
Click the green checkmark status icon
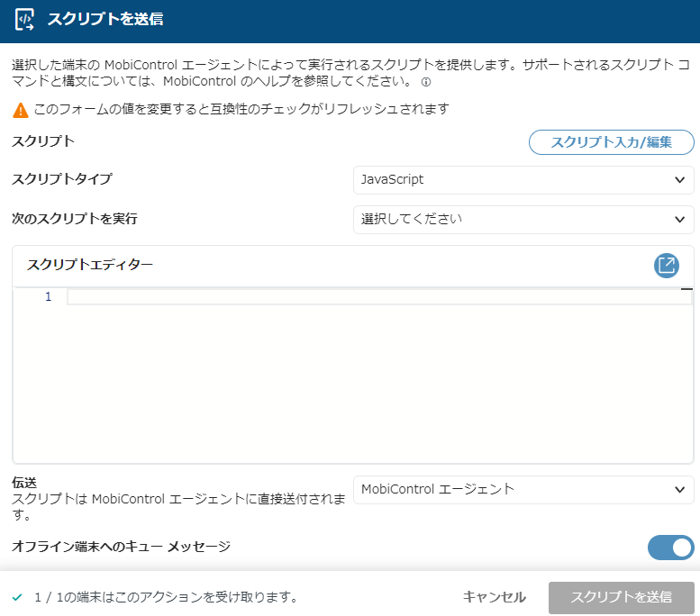pyautogui.click(x=17, y=597)
